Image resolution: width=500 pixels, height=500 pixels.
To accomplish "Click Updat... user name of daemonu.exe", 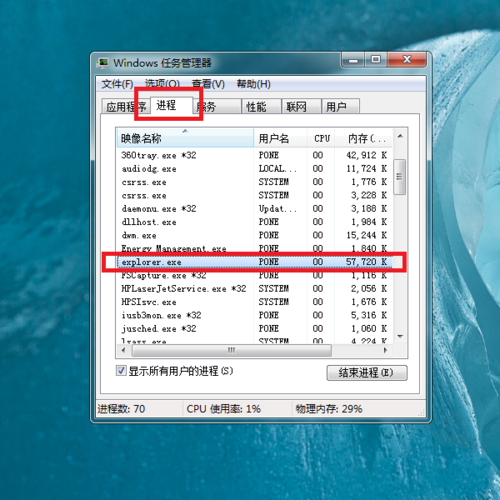I will [277, 209].
